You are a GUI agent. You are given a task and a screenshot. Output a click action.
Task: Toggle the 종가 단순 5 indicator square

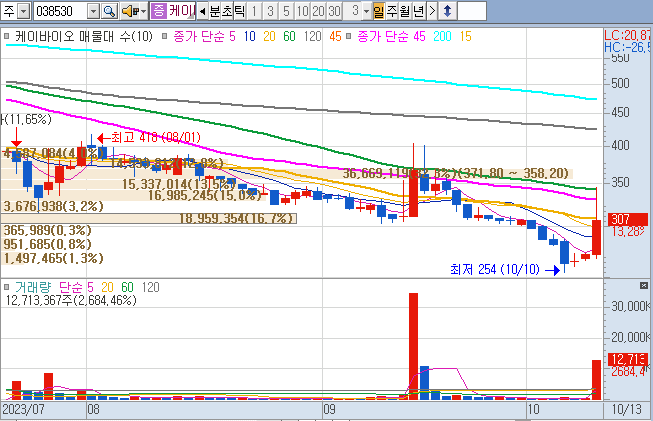point(164,37)
